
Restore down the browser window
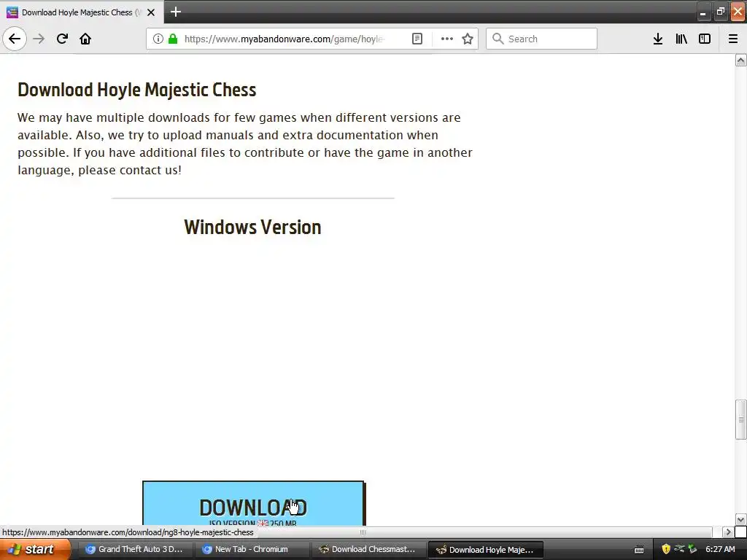[x=720, y=12]
